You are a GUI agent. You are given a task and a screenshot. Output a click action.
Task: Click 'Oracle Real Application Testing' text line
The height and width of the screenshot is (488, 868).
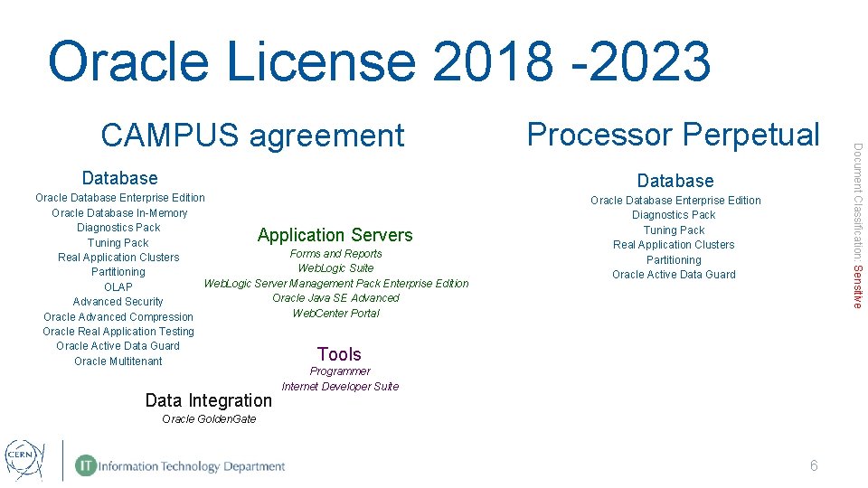(x=118, y=332)
